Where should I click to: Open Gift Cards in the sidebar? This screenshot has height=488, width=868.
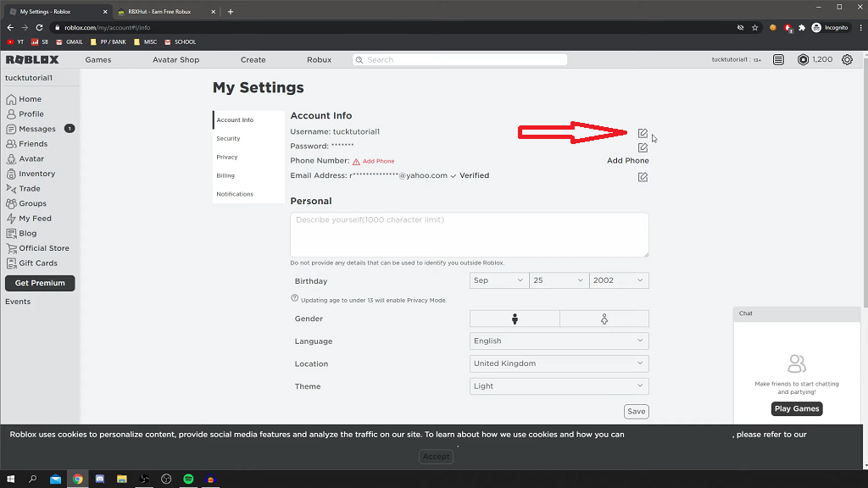point(31,263)
